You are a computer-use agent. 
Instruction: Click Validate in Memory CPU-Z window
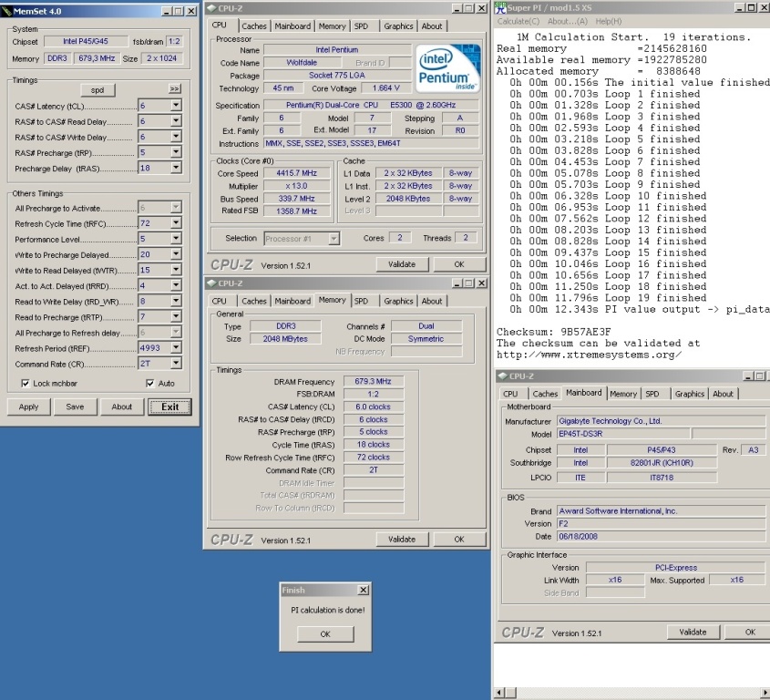click(x=402, y=540)
